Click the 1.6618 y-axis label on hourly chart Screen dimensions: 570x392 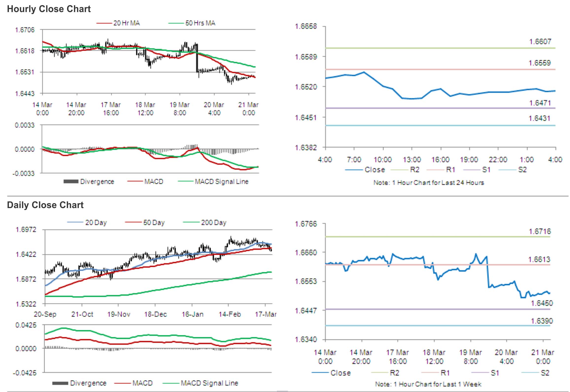click(25, 51)
